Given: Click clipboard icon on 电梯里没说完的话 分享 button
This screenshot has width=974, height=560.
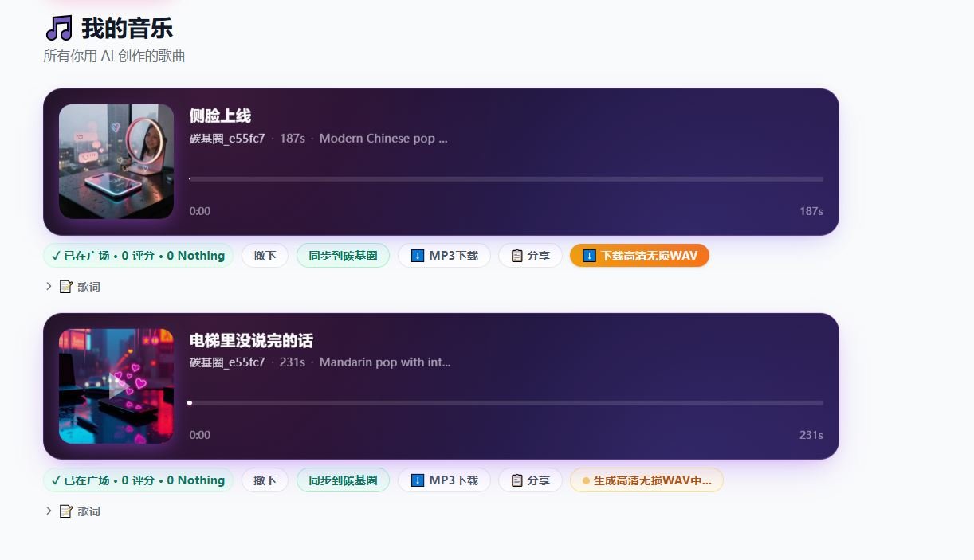Looking at the screenshot, I should click(516, 480).
